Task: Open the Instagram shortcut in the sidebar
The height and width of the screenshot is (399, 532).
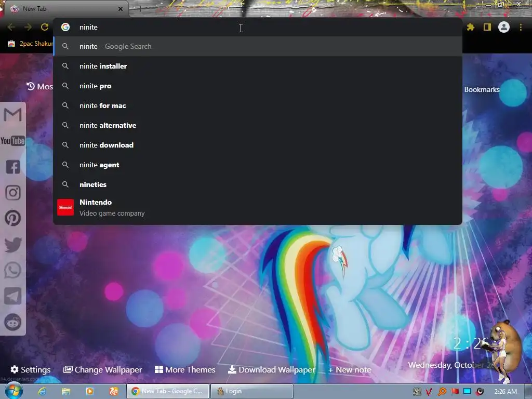Action: tap(12, 192)
